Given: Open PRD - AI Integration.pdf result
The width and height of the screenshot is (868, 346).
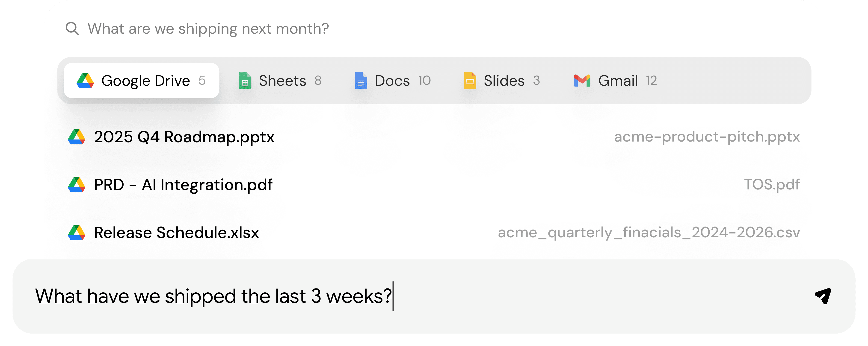Looking at the screenshot, I should 183,185.
